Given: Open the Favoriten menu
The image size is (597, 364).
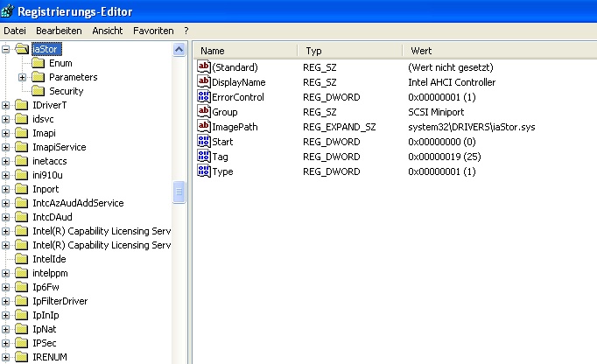Looking at the screenshot, I should (153, 31).
